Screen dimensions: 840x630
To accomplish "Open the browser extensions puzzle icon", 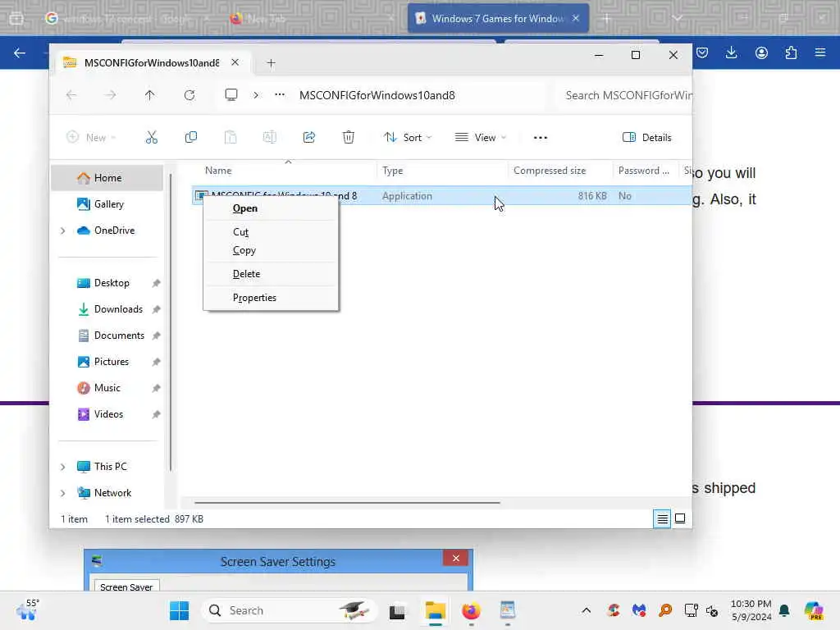I will (791, 52).
